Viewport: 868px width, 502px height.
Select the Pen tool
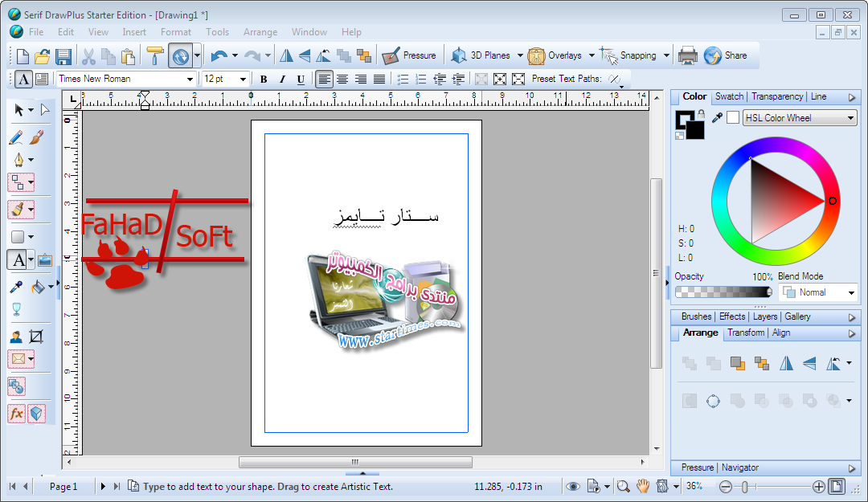tap(17, 159)
